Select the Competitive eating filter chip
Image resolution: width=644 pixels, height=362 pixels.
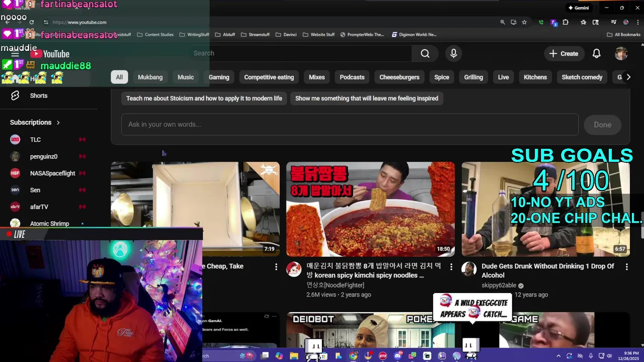(x=269, y=77)
